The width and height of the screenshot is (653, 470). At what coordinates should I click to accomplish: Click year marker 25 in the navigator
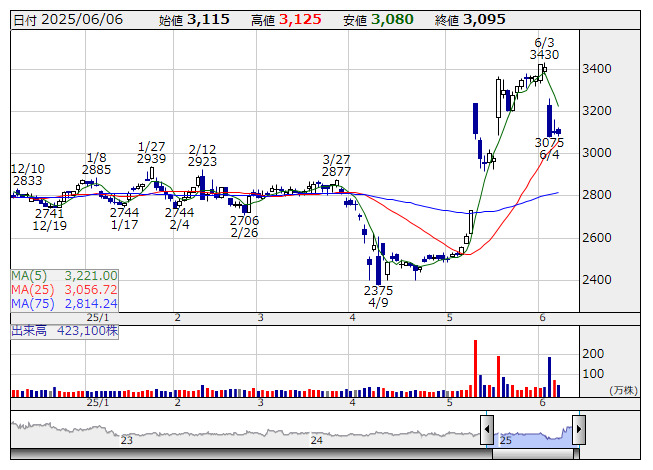[x=506, y=440]
